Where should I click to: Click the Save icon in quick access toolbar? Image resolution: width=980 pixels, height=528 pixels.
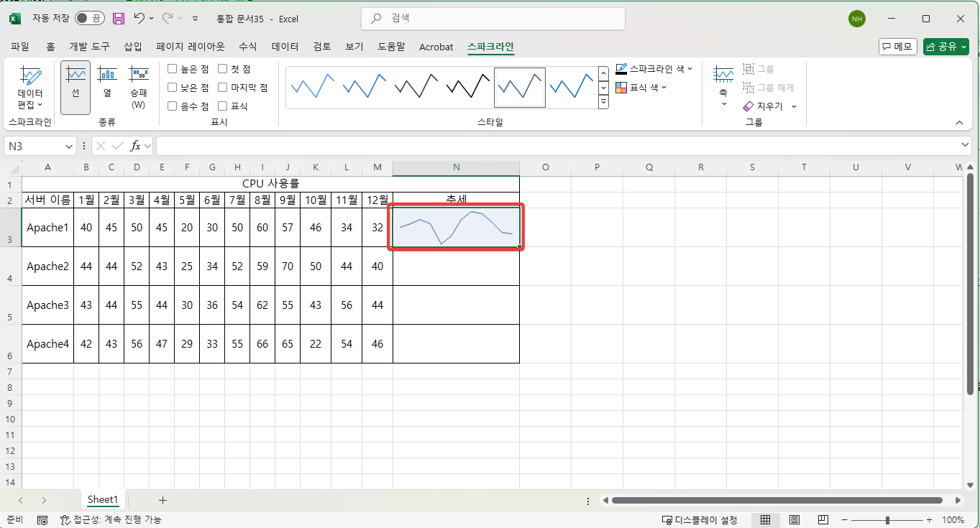click(x=118, y=19)
